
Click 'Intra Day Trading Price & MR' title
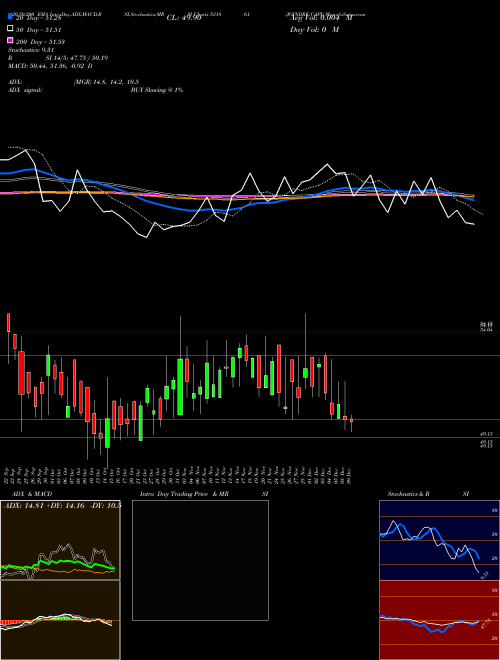coord(184,494)
